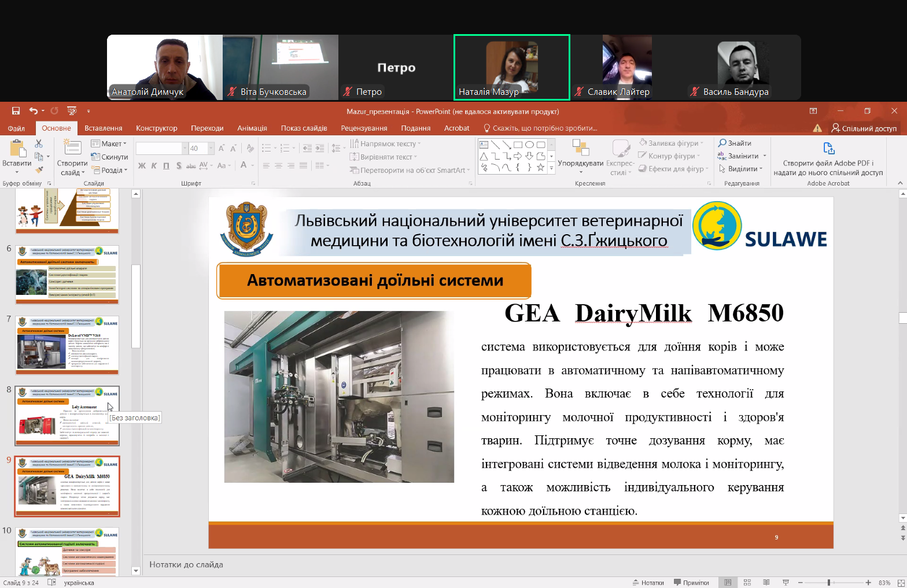Click the Save icon in quick access toolbar
The image size is (907, 588).
(x=16, y=111)
